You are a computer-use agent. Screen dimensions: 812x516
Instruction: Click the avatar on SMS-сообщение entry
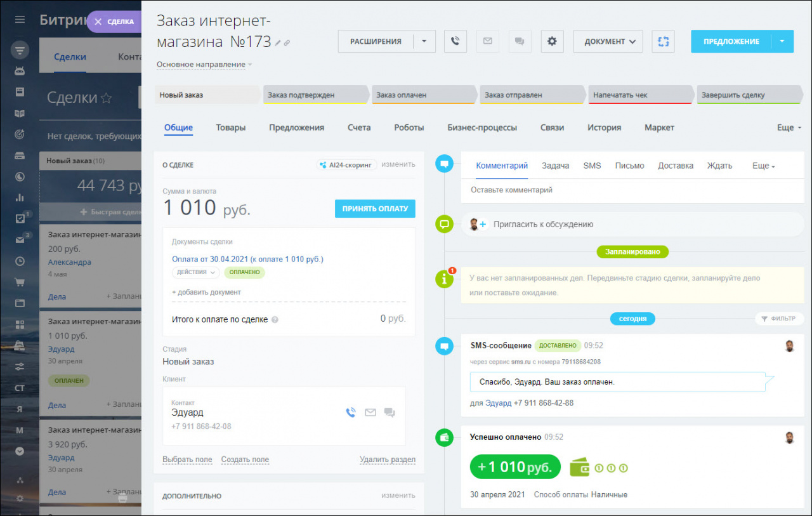click(x=789, y=346)
